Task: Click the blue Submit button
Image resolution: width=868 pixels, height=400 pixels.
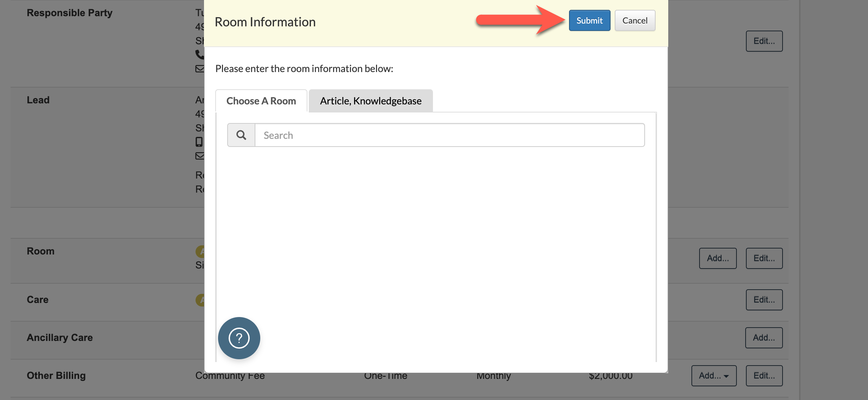Action: 589,21
